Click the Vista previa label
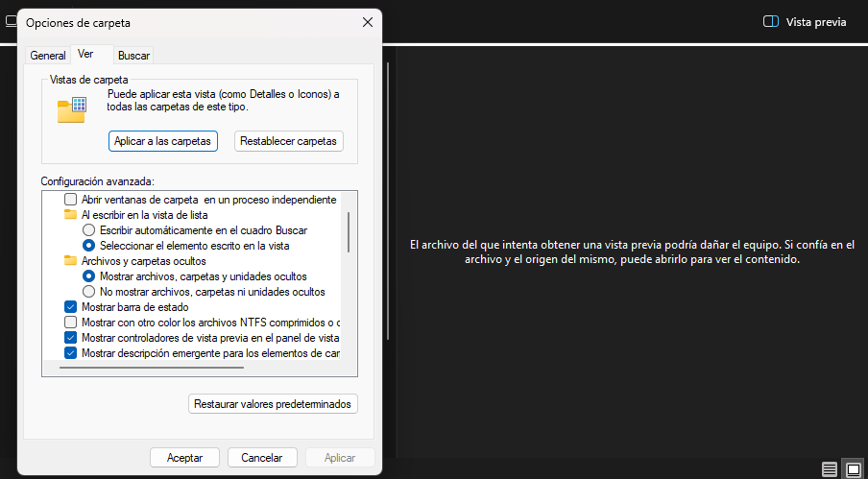 [816, 22]
